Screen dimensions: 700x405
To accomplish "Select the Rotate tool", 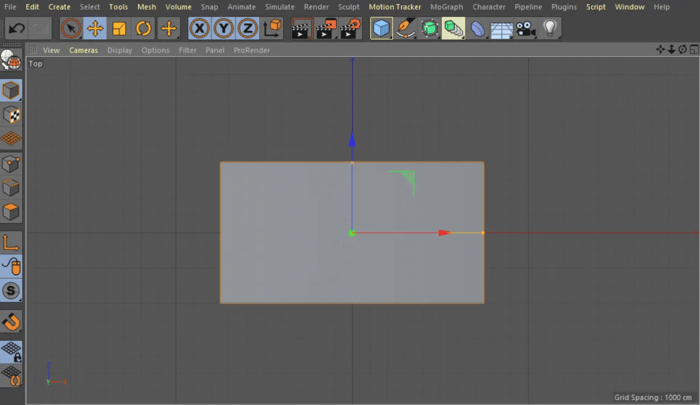I will 143,29.
